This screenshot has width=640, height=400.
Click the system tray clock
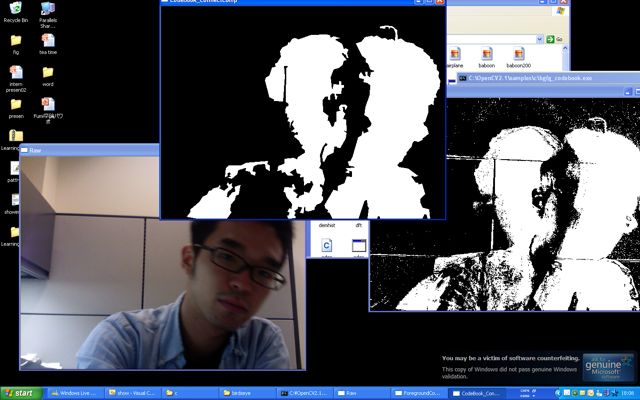(x=628, y=393)
